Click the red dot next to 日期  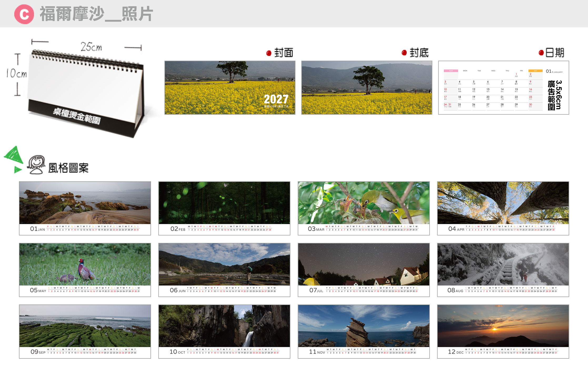click(x=541, y=53)
